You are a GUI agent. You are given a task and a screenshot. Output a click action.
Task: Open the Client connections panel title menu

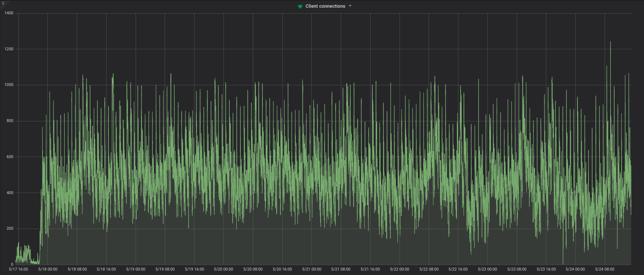(325, 6)
